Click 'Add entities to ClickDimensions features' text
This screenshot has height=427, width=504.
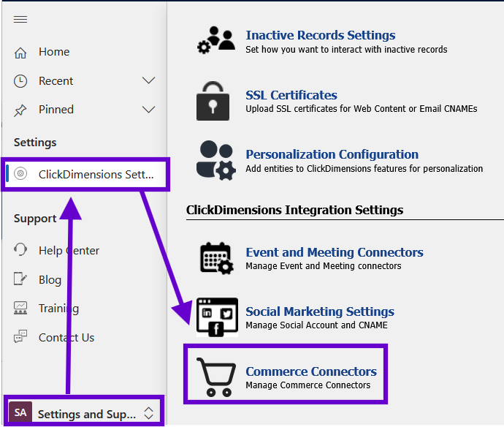364,169
